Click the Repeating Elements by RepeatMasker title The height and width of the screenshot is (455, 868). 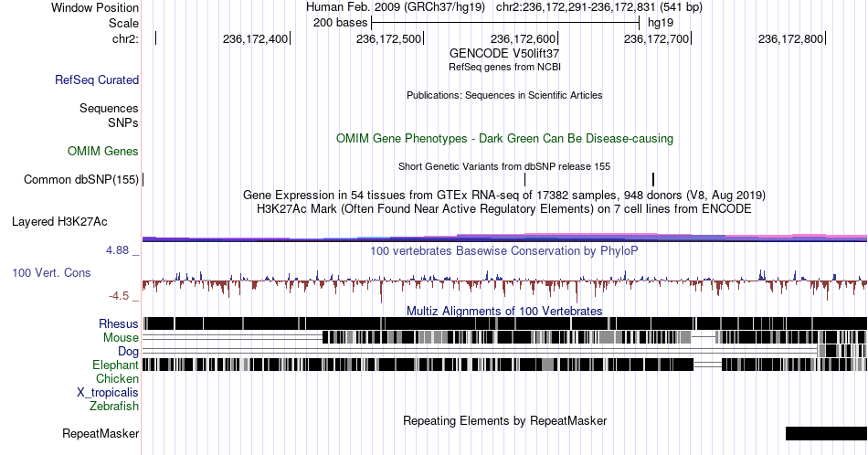coord(504,420)
